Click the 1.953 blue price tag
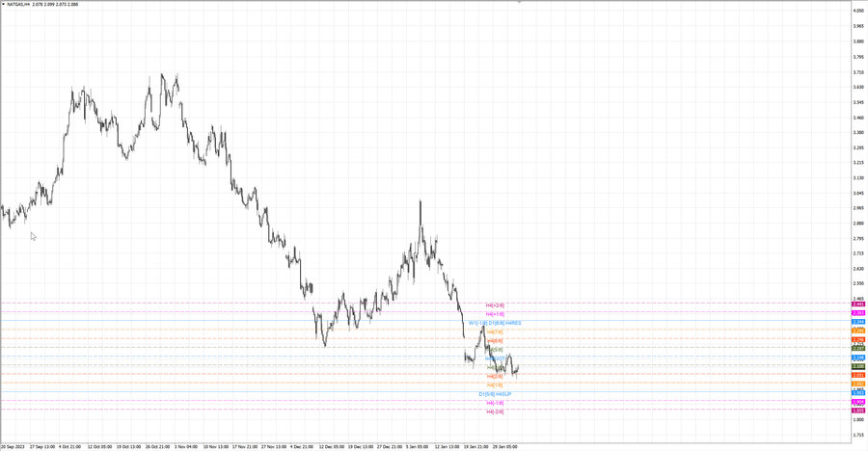The width and height of the screenshot is (868, 451). coord(857,393)
